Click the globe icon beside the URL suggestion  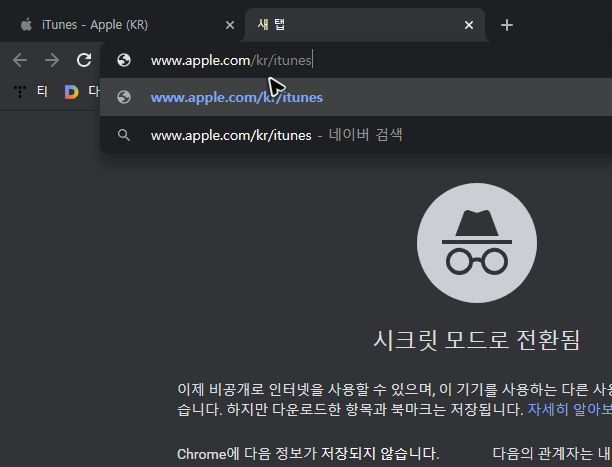click(124, 97)
